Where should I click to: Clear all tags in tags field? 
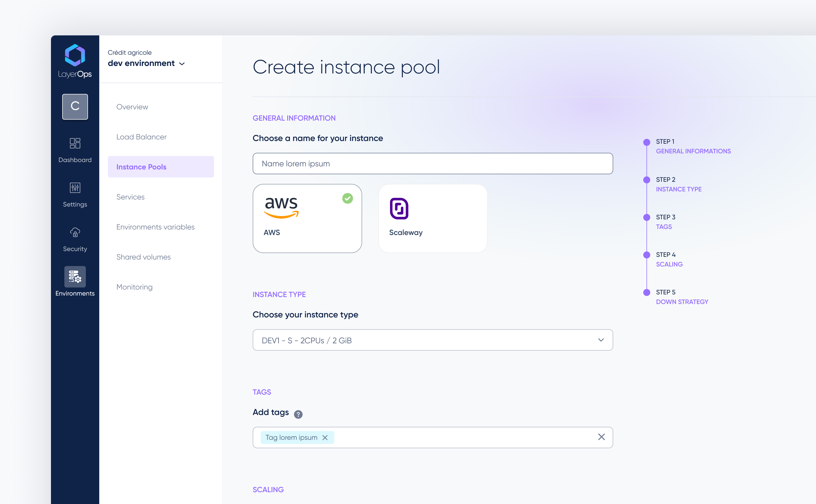(601, 437)
